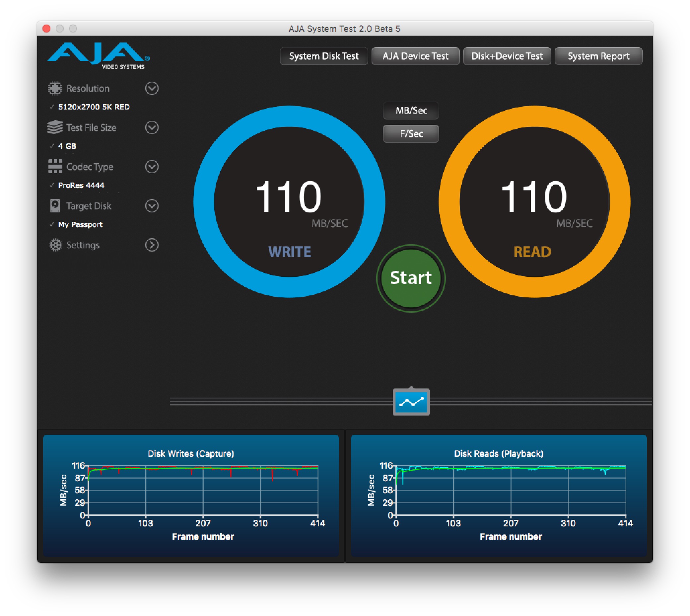Click the Disk Writes (Capture) graph
The height and width of the screenshot is (616, 690).
point(191,496)
